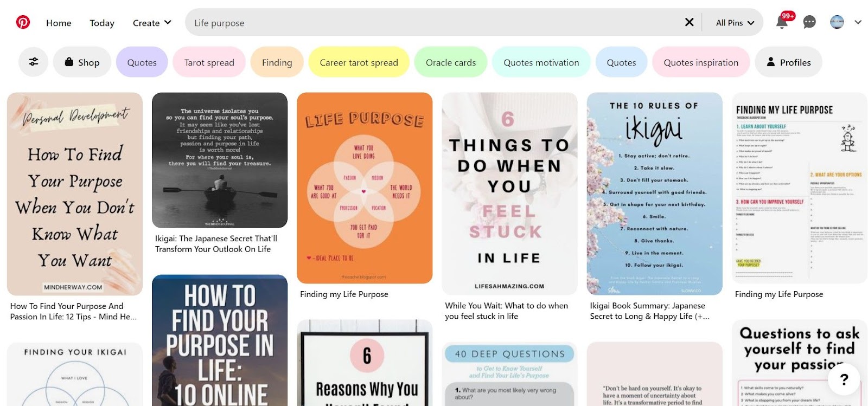Click the Pinterest logo icon
Image resolution: width=868 pixels, height=406 pixels.
tap(23, 22)
